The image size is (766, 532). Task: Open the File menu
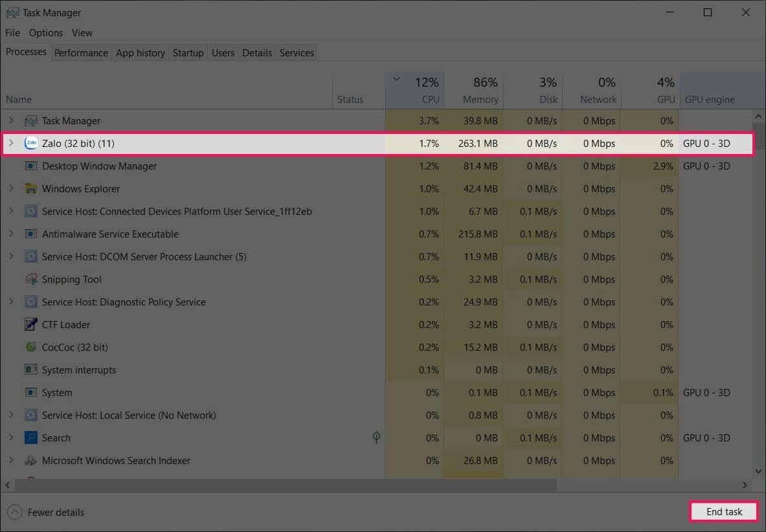pos(13,33)
